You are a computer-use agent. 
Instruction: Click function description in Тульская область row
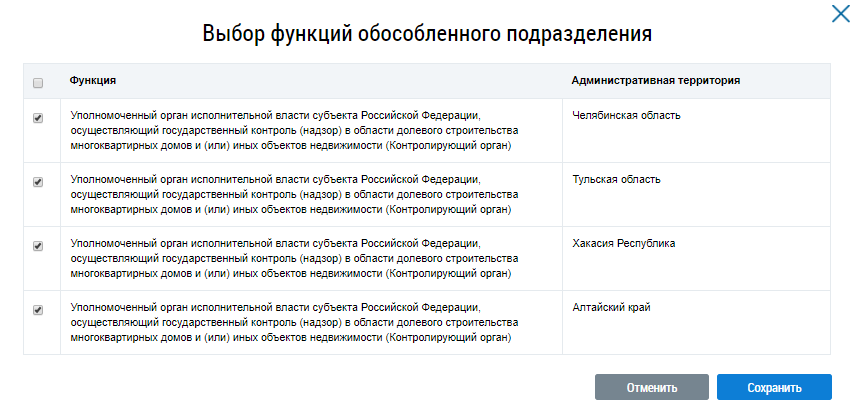pyautogui.click(x=294, y=194)
